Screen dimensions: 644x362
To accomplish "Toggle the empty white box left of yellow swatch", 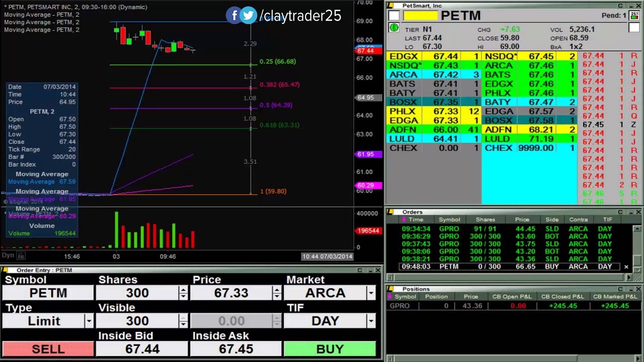I will [x=394, y=16].
